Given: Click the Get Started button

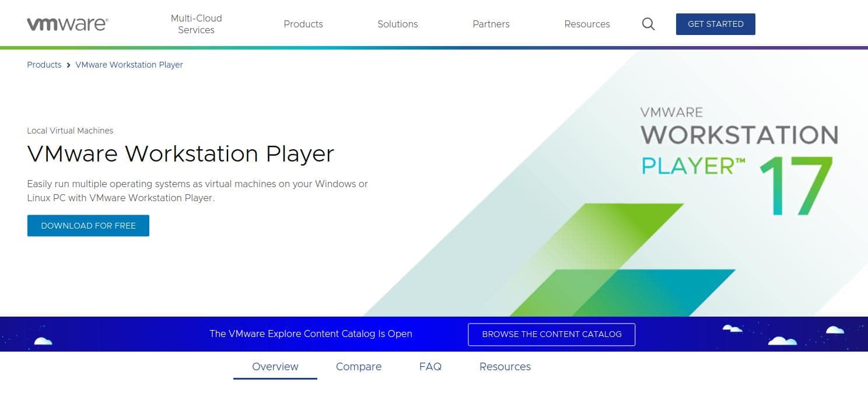Looking at the screenshot, I should click(716, 24).
